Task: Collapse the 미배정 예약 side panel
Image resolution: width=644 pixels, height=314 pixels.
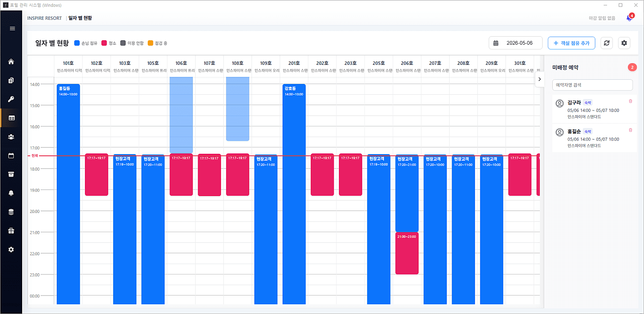Action: (540, 79)
